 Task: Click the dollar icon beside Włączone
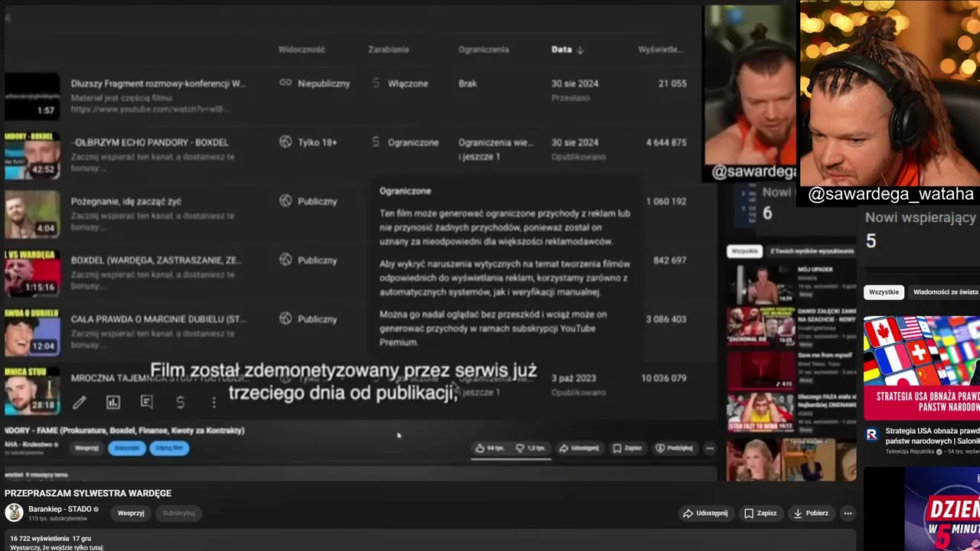click(375, 83)
